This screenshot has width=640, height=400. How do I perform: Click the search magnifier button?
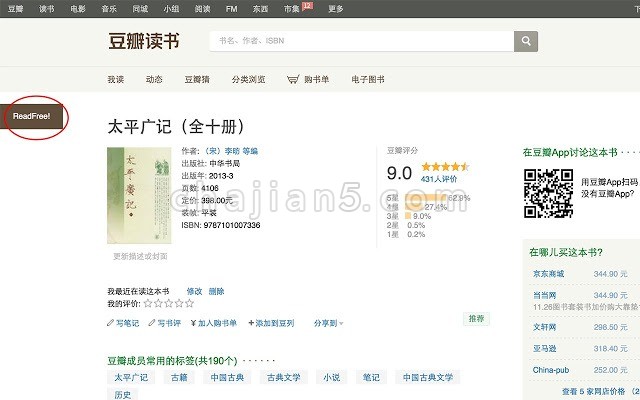pos(526,41)
